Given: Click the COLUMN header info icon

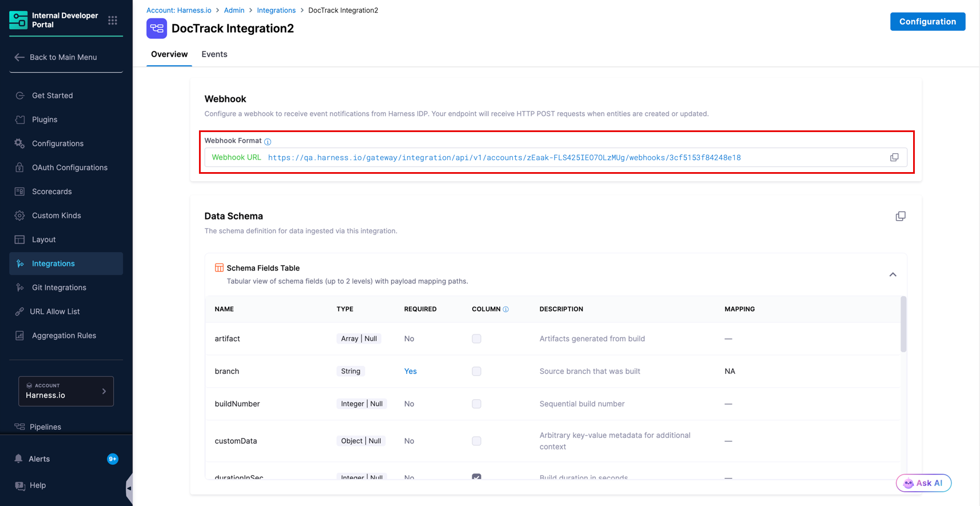Looking at the screenshot, I should click(x=505, y=309).
